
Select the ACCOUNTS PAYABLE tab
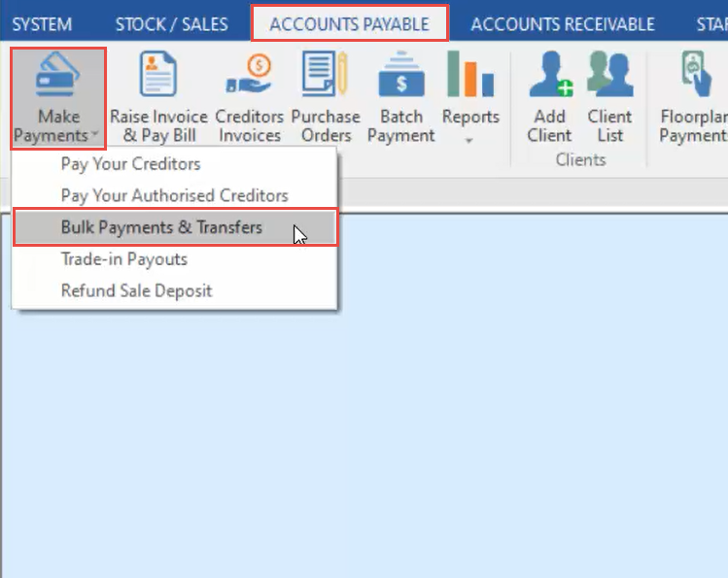[349, 24]
